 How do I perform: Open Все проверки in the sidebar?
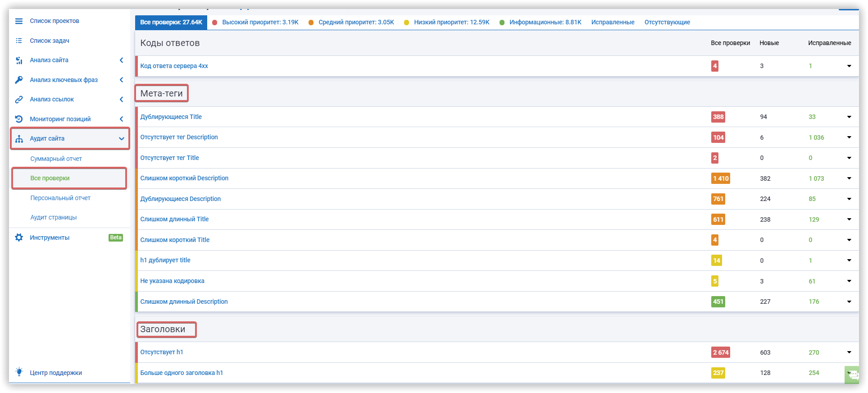(x=50, y=178)
